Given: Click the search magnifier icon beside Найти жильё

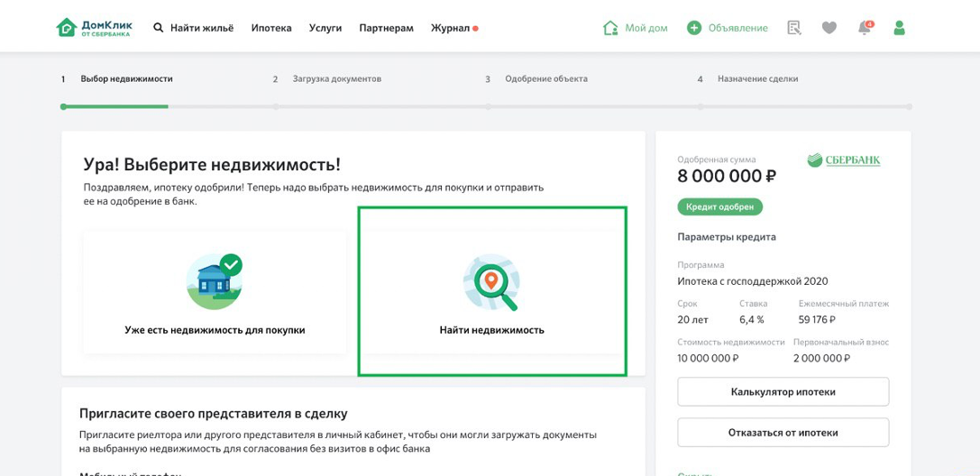Looking at the screenshot, I should (159, 28).
